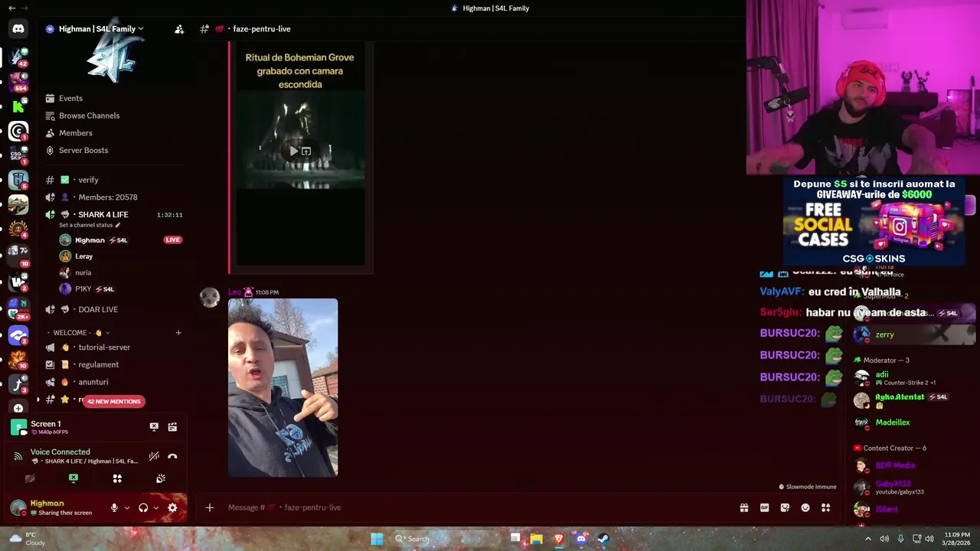
Task: Toggle screen share button in voice panel
Action: pos(73,478)
